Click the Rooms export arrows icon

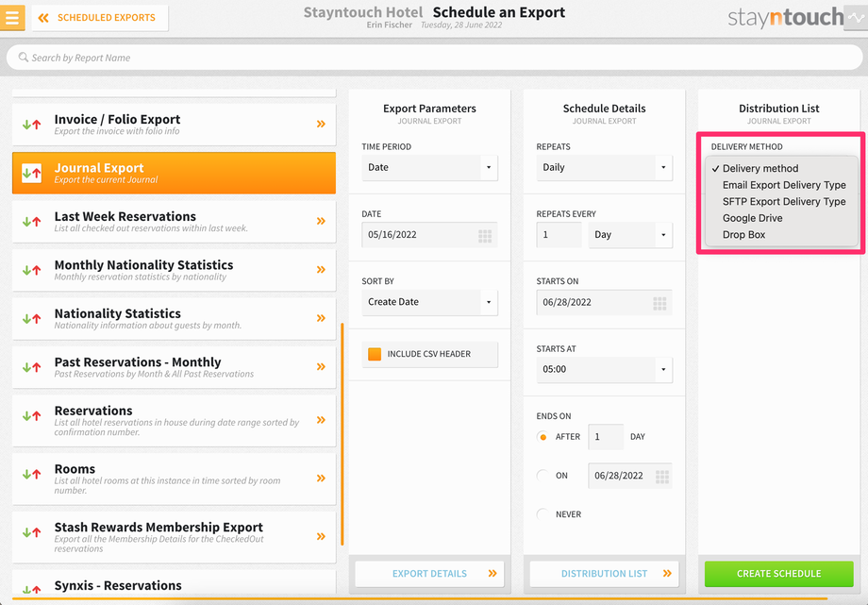31,474
